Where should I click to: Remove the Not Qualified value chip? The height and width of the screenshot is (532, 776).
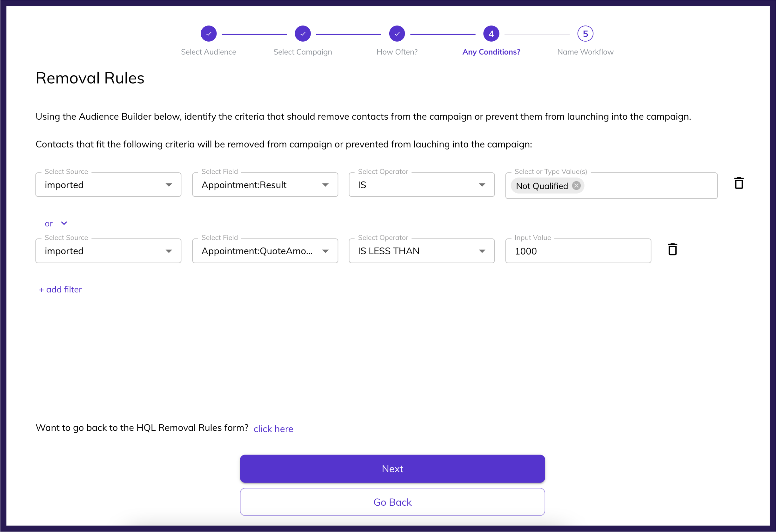point(576,186)
